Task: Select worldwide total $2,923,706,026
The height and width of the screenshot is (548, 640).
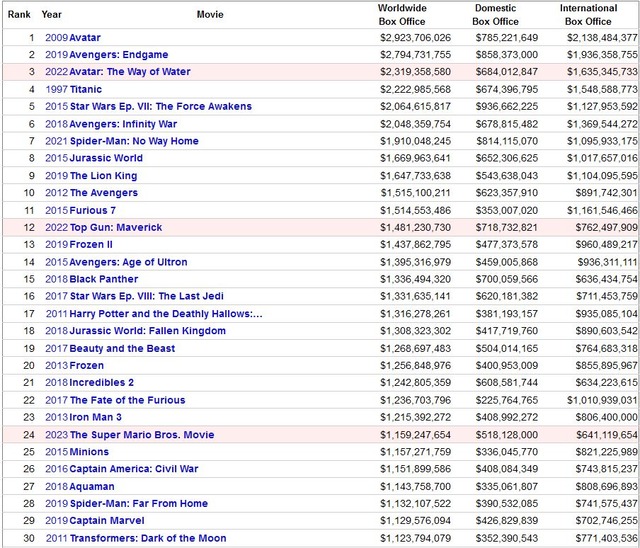Action: coord(416,38)
